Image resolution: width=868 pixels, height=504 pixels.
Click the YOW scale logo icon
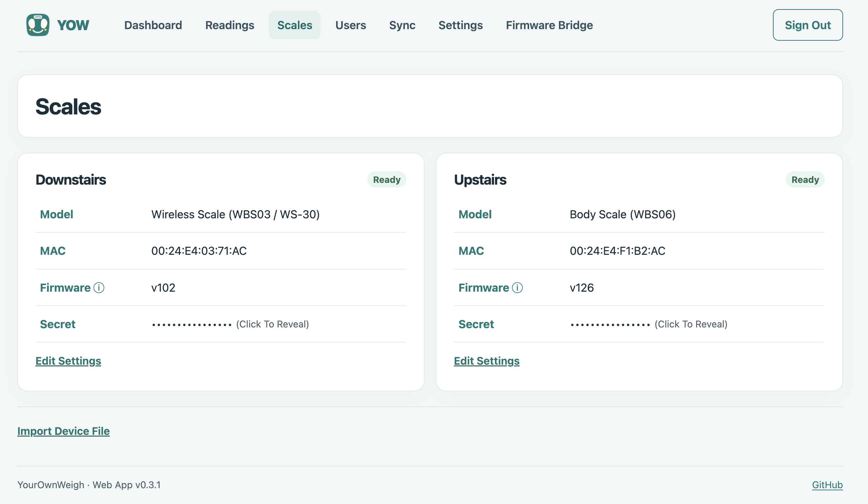pyautogui.click(x=38, y=25)
